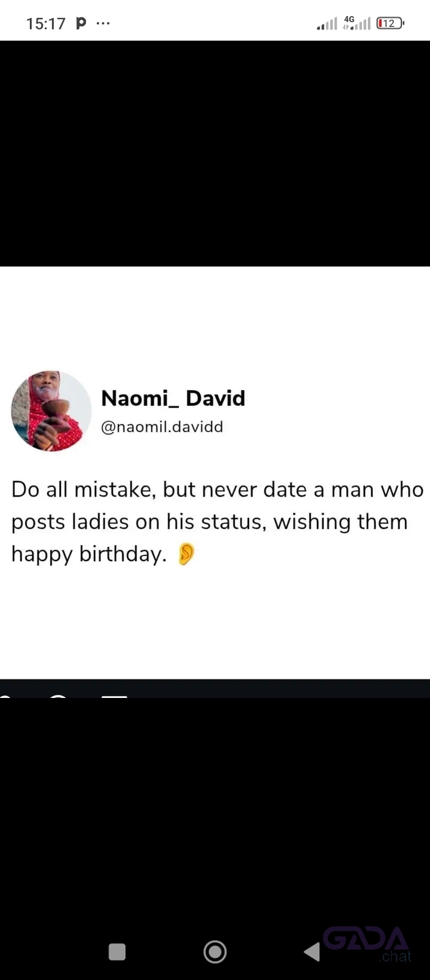Open the three-dot notification overflow indicator
430x980 pixels.
coord(103,23)
